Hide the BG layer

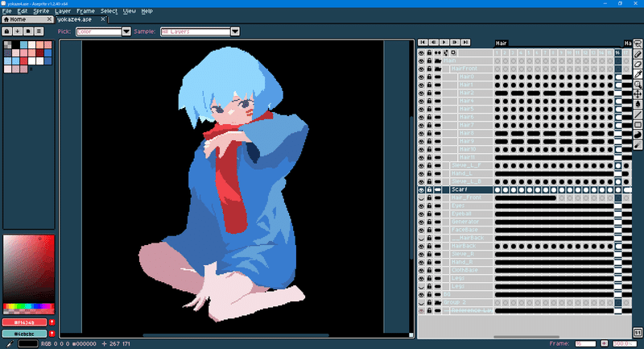[421, 294]
